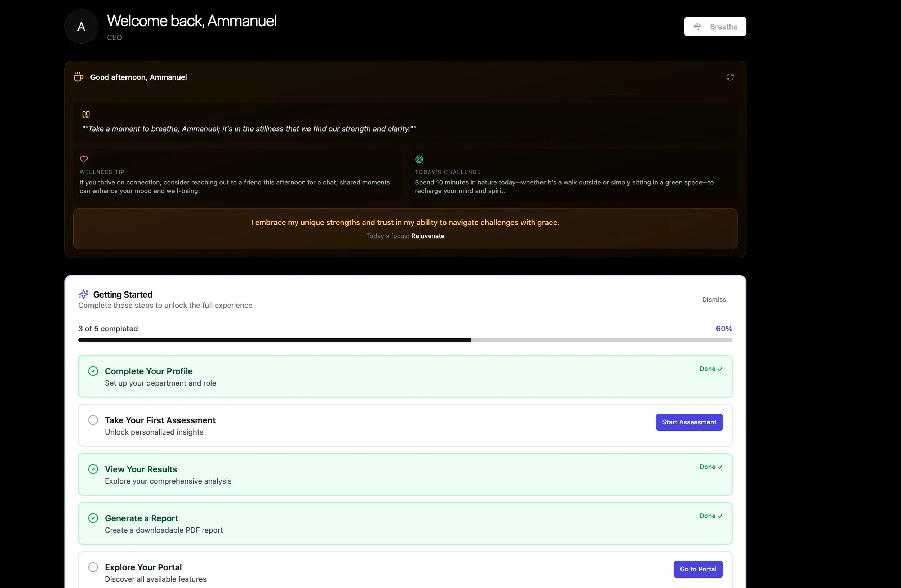Click the coffee cup icon beside greeting
The height and width of the screenshot is (588, 901).
(x=78, y=77)
